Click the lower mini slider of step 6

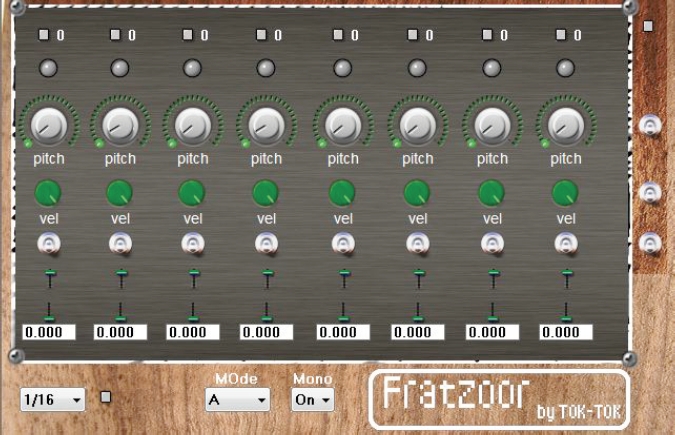418,312
